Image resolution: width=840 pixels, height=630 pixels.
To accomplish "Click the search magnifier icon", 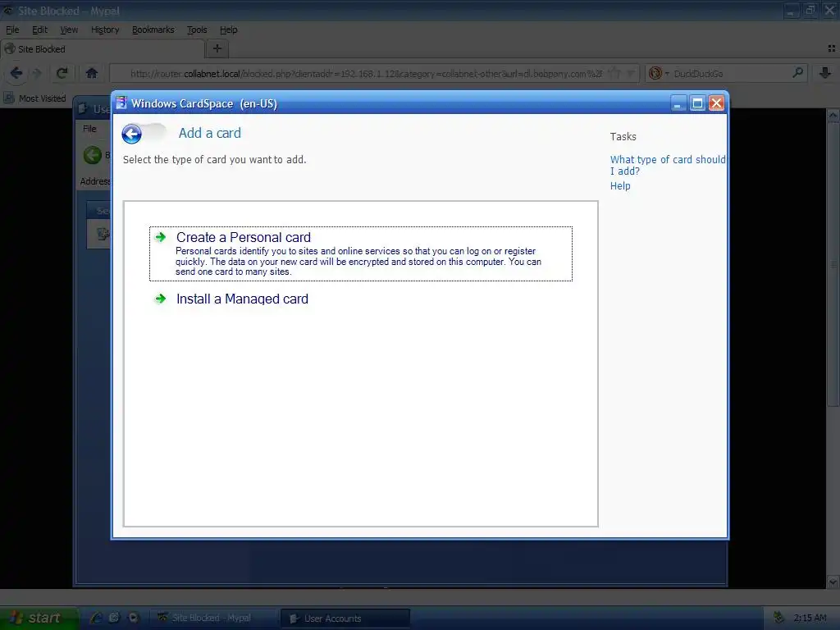I will (x=797, y=73).
